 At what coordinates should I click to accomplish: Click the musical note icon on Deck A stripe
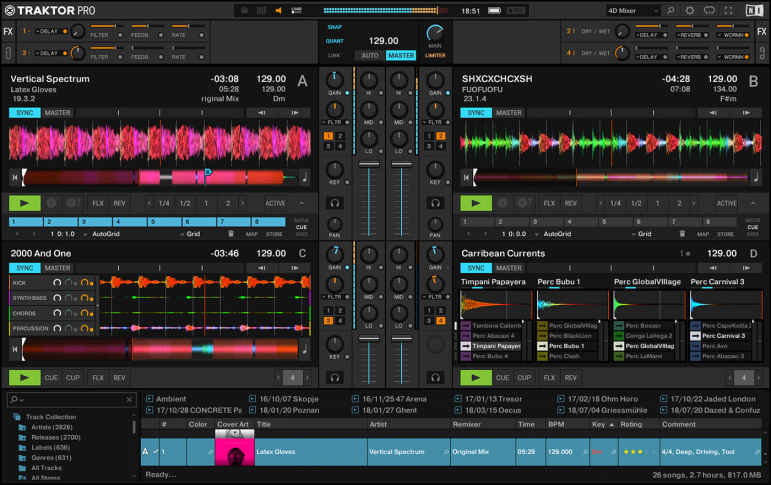304,177
